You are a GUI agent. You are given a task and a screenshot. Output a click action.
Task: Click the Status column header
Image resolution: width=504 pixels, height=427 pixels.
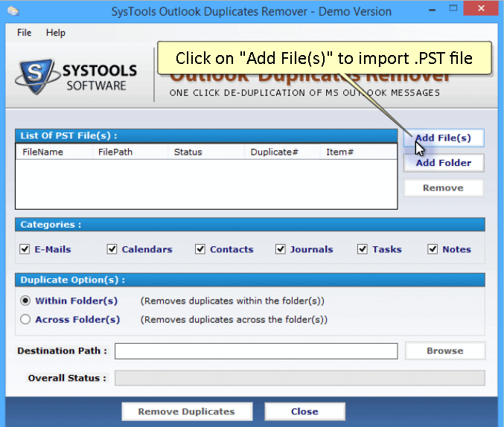pos(206,152)
